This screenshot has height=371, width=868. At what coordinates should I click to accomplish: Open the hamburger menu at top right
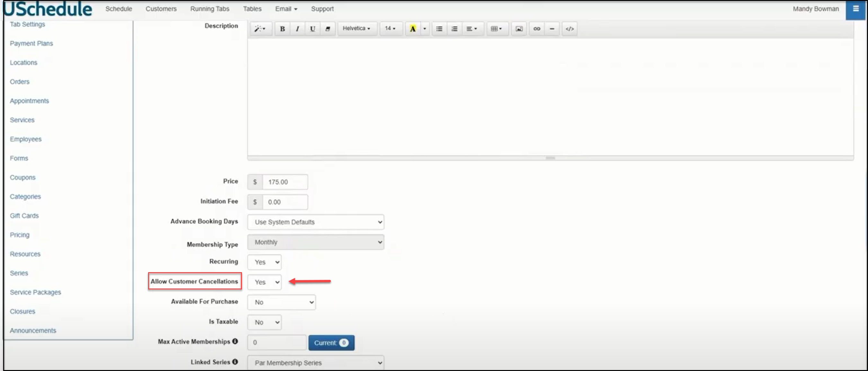pos(855,9)
